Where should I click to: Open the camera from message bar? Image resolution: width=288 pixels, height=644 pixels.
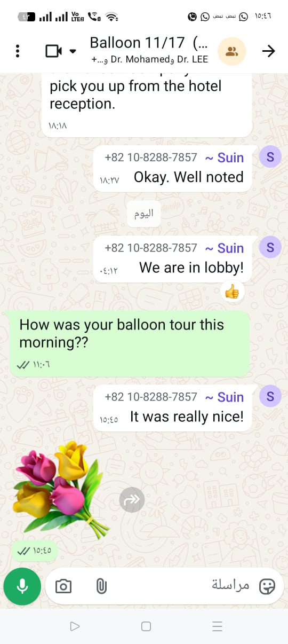(x=63, y=586)
